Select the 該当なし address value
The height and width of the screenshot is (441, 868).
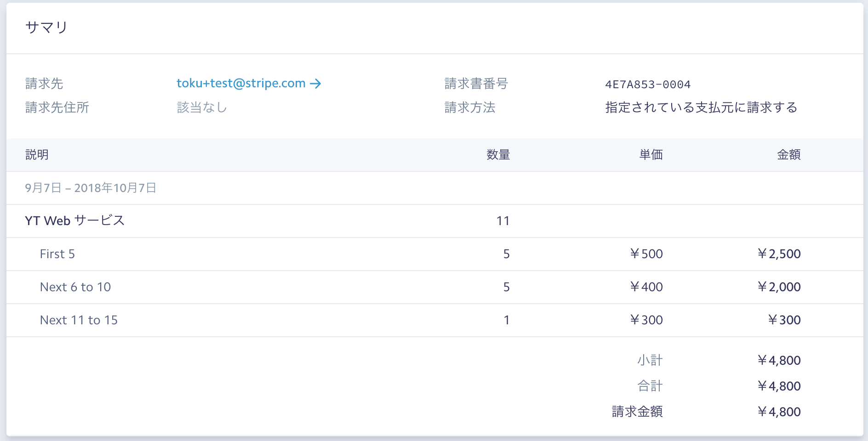(201, 107)
